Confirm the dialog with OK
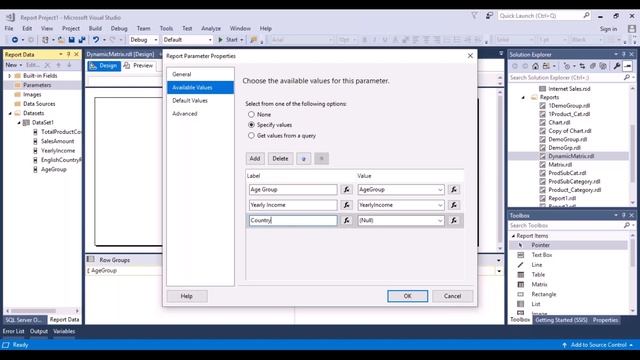Screen dimensions: 640x360 (407, 296)
